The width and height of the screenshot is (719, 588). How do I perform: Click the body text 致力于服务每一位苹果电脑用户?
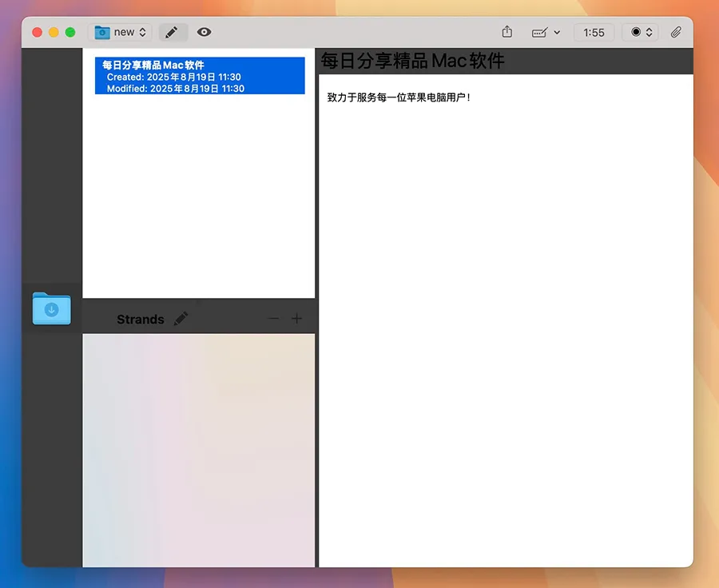coord(399,97)
